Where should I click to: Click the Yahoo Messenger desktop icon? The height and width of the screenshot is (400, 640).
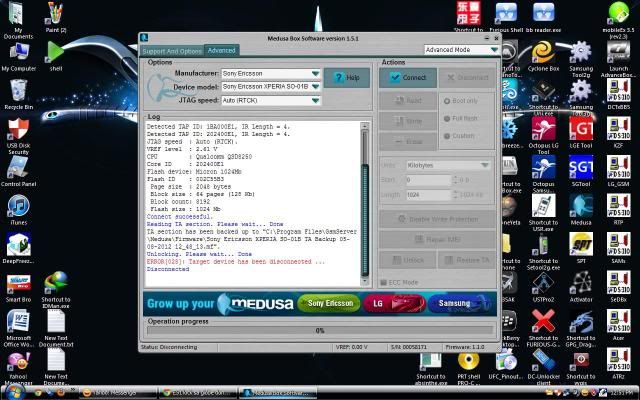pos(18,367)
